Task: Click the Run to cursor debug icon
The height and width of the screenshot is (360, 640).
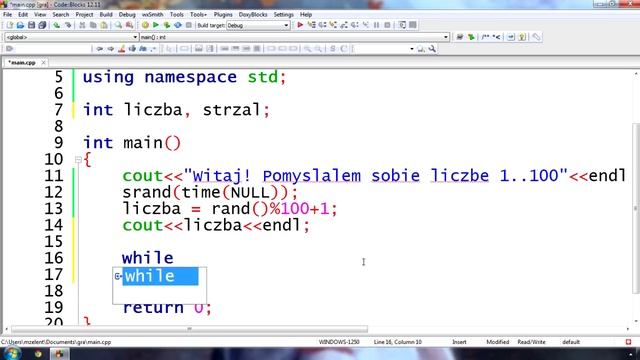Action: pyautogui.click(x=311, y=25)
